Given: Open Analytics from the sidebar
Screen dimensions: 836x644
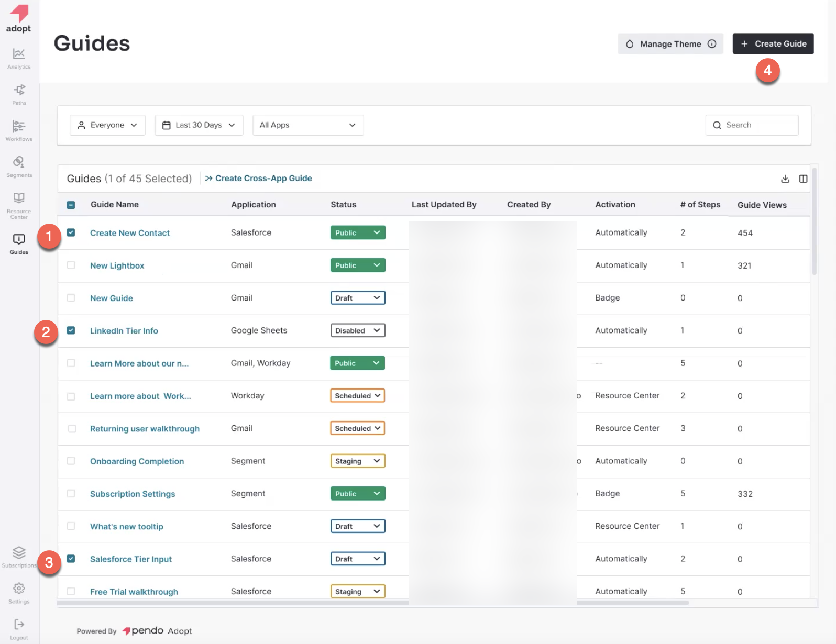Looking at the screenshot, I should [x=19, y=59].
